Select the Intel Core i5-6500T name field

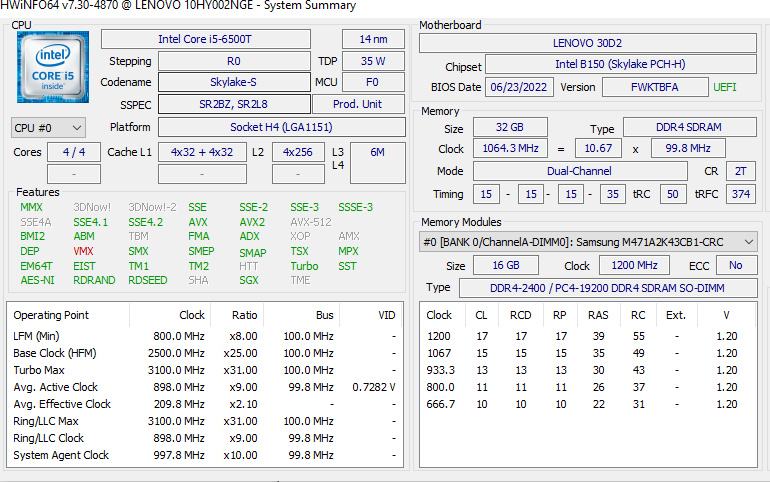(234, 39)
